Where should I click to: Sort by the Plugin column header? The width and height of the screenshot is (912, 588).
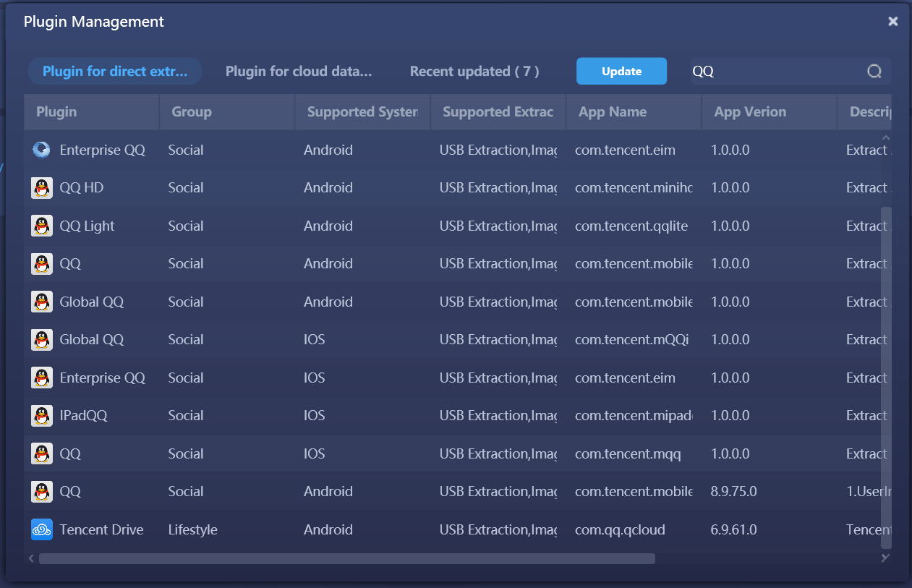(92, 112)
